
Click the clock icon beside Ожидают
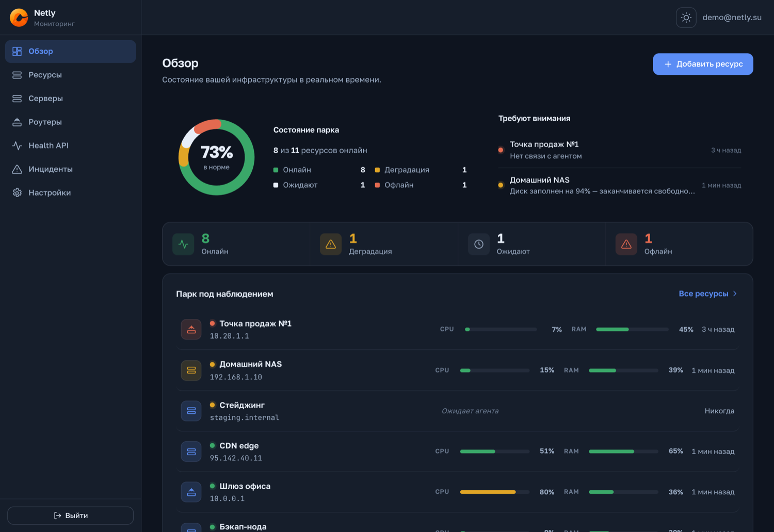[x=479, y=244]
